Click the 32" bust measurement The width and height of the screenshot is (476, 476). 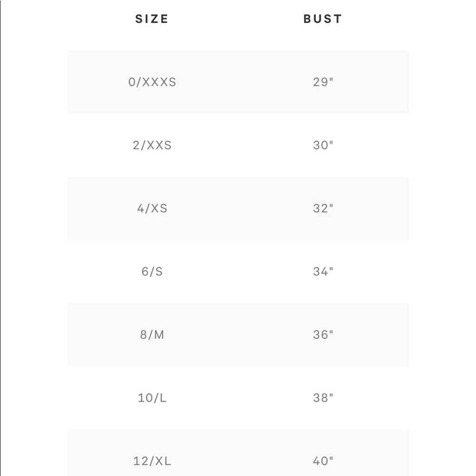[323, 208]
